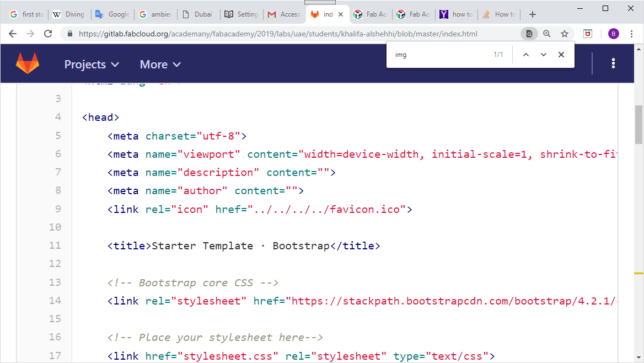Click the McAfee extension icon
The image size is (644, 363).
pos(587,33)
